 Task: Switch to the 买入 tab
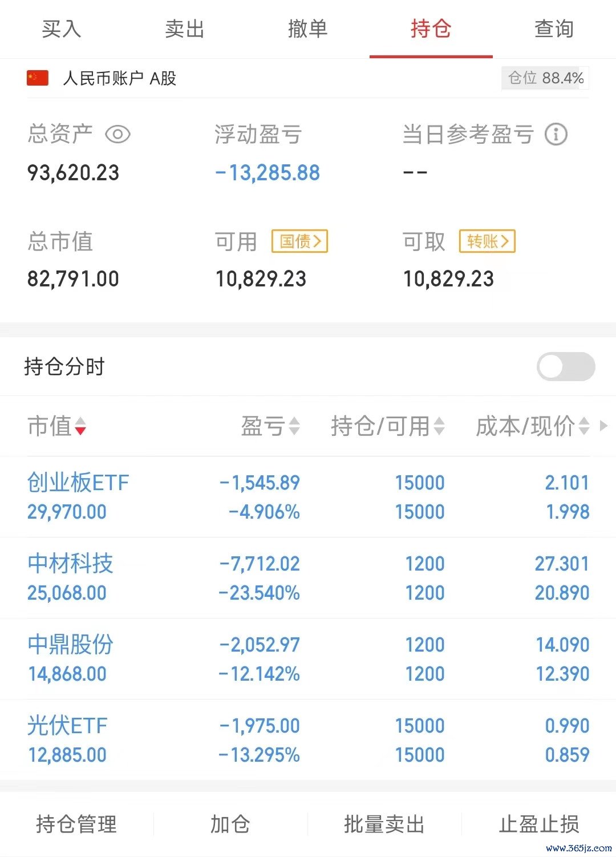pyautogui.click(x=62, y=29)
